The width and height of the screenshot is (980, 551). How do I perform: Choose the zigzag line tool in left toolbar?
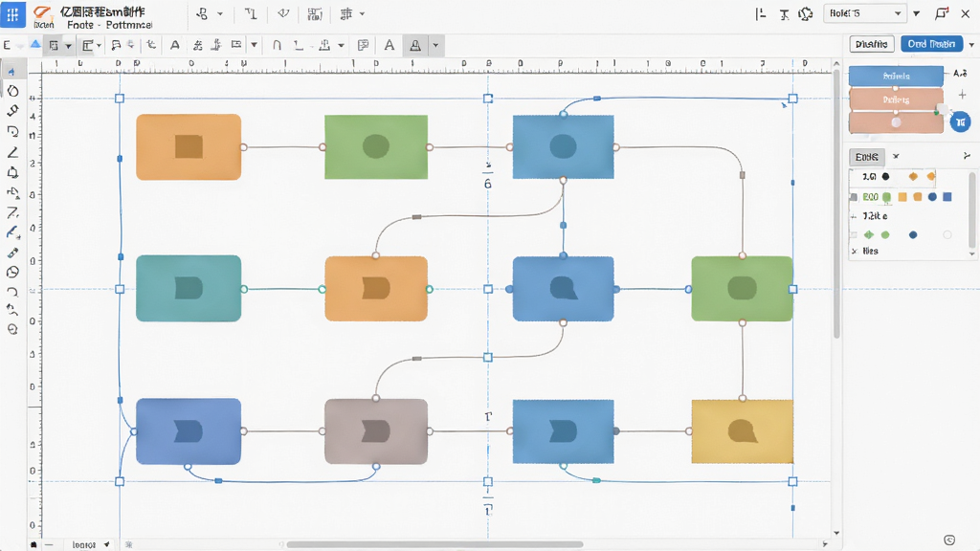click(11, 212)
